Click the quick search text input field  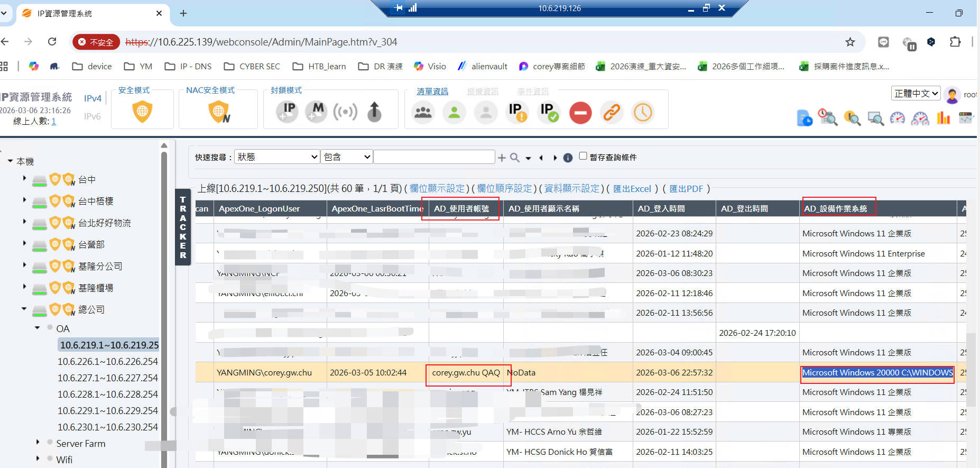(434, 157)
